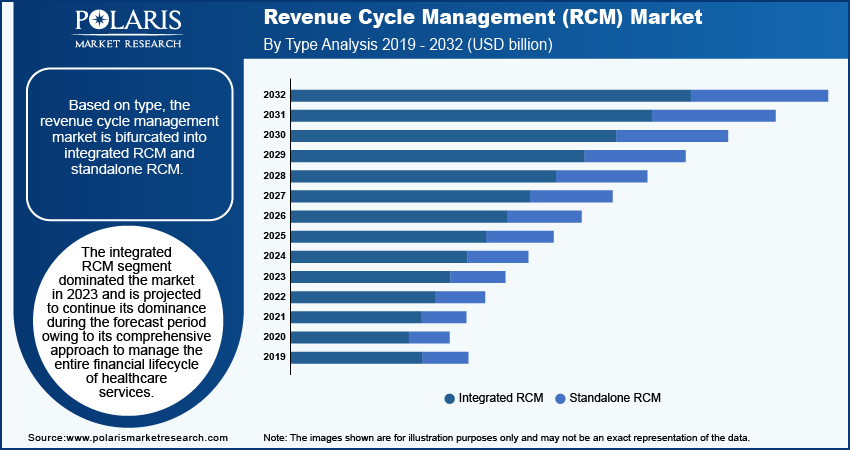Click the 2020 year axis label
Image resolution: width=850 pixels, height=450 pixels.
[x=274, y=337]
